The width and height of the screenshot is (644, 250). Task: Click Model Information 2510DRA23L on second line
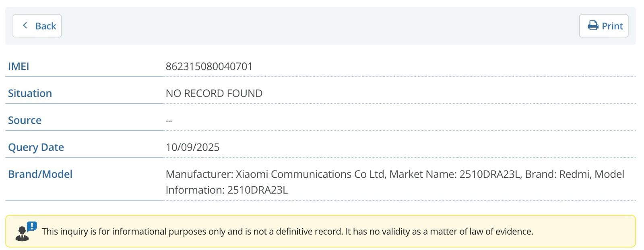pyautogui.click(x=227, y=190)
